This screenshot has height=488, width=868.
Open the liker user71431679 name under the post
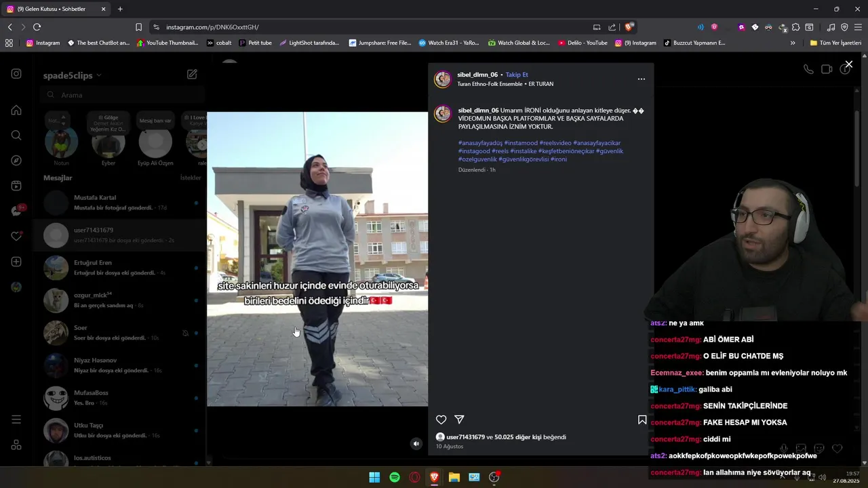465,437
